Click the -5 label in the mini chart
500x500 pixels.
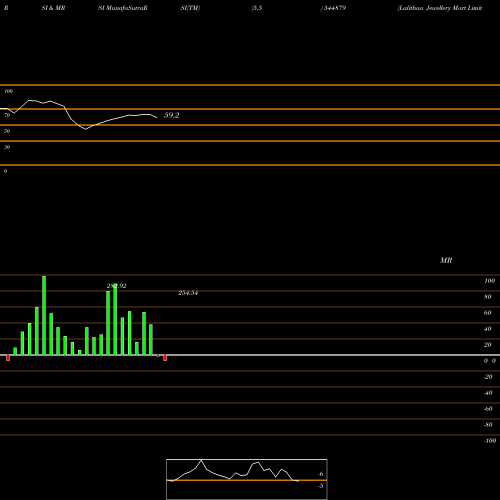320,486
